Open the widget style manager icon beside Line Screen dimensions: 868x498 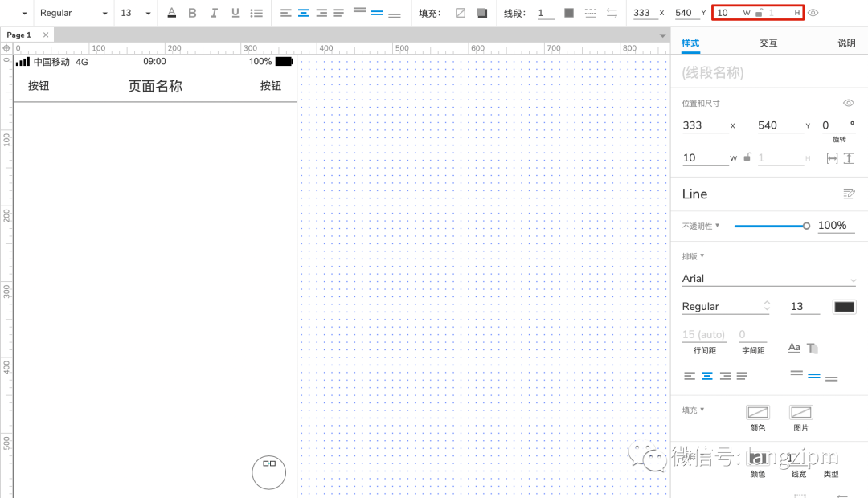[x=849, y=194]
